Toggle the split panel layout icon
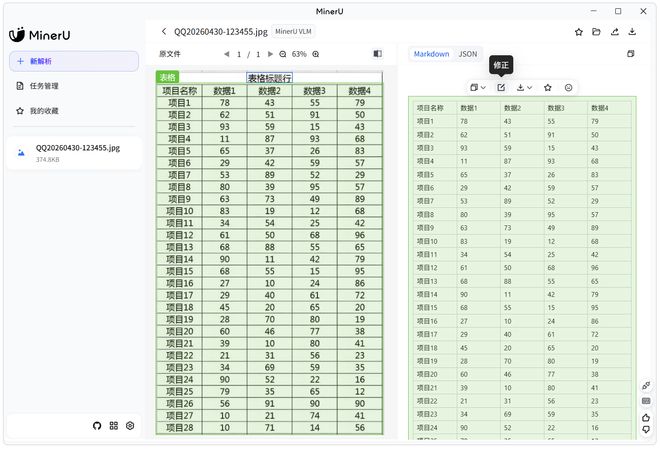The width and height of the screenshot is (660, 449). pyautogui.click(x=378, y=54)
